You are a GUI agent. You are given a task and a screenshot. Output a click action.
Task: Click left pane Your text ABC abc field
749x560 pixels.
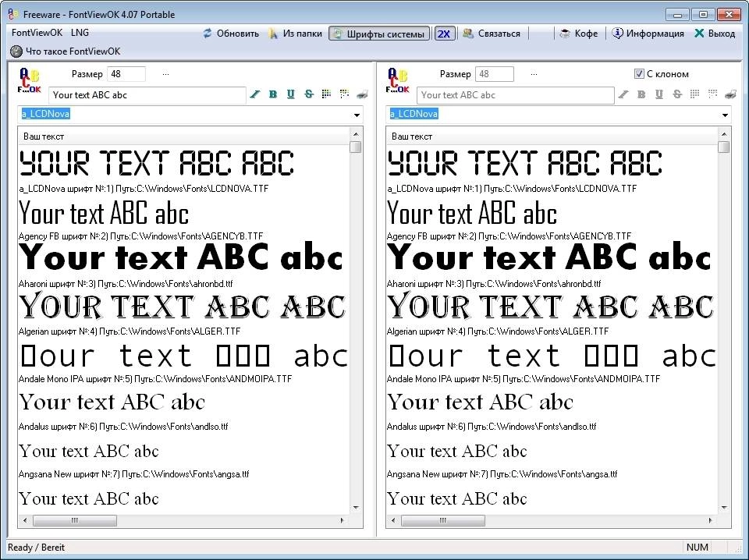click(x=147, y=95)
